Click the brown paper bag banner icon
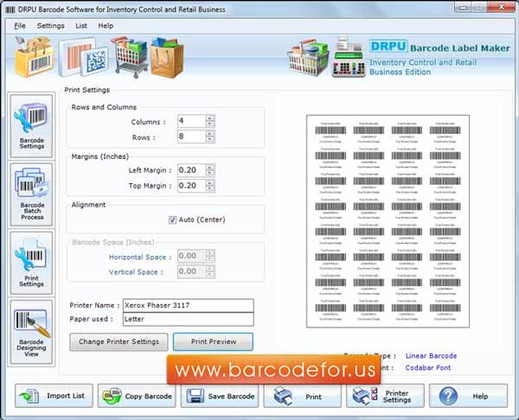 click(x=167, y=58)
